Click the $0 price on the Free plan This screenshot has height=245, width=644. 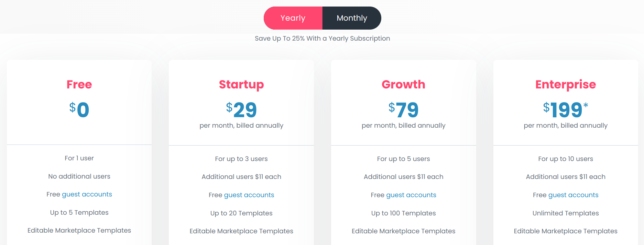pyautogui.click(x=79, y=109)
